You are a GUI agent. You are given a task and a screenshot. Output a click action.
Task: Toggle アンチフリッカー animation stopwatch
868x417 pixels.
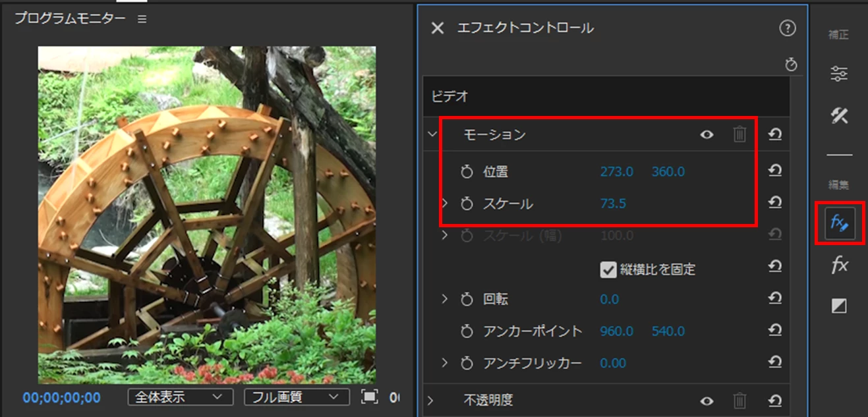tap(467, 363)
